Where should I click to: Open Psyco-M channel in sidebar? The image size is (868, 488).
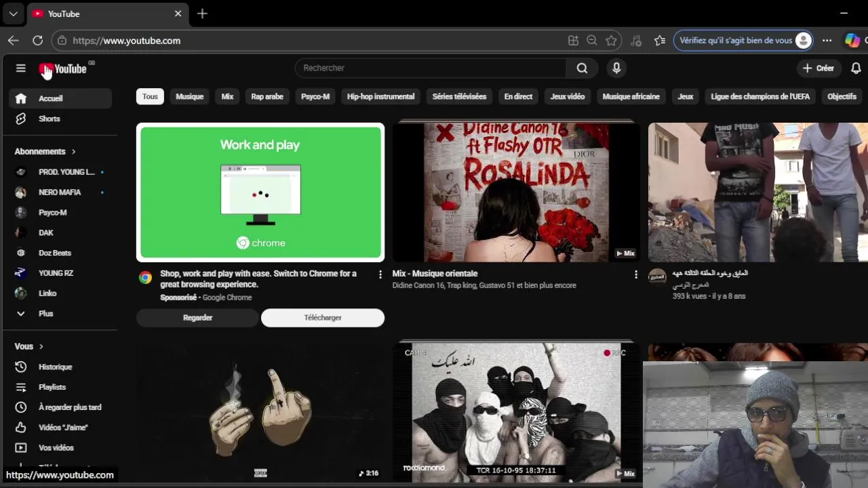pos(60,213)
